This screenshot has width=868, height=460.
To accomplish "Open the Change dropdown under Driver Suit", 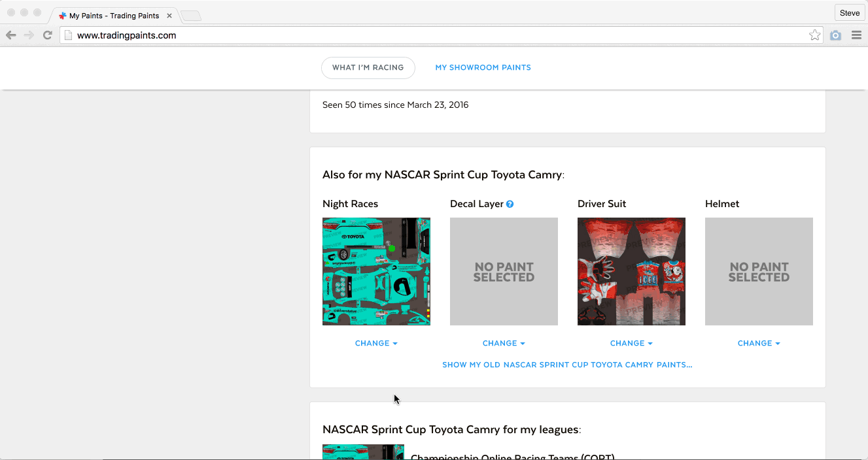I will (631, 343).
